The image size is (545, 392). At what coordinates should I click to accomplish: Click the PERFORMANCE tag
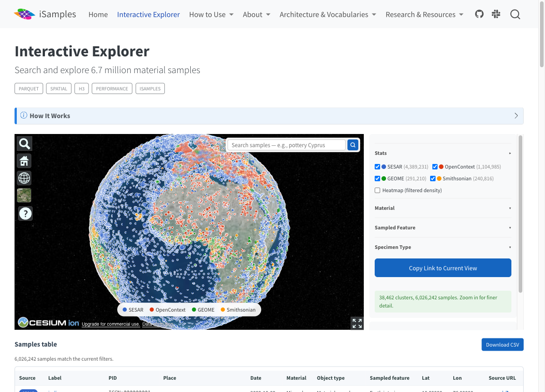pos(112,89)
